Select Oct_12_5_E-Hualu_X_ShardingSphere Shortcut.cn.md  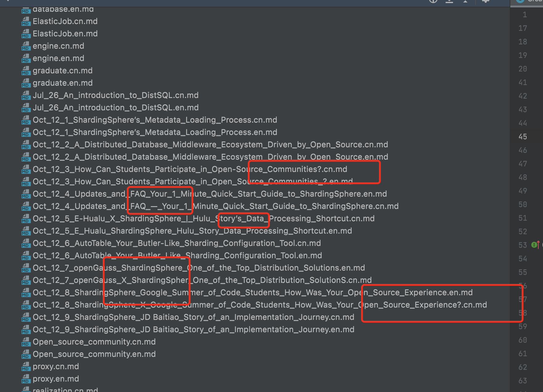(203, 218)
